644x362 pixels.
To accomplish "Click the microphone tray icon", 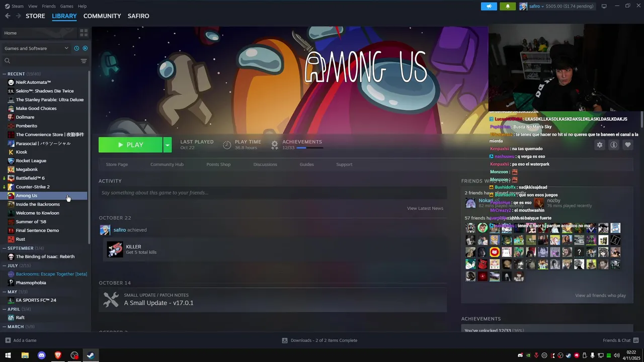I will pos(592,355).
